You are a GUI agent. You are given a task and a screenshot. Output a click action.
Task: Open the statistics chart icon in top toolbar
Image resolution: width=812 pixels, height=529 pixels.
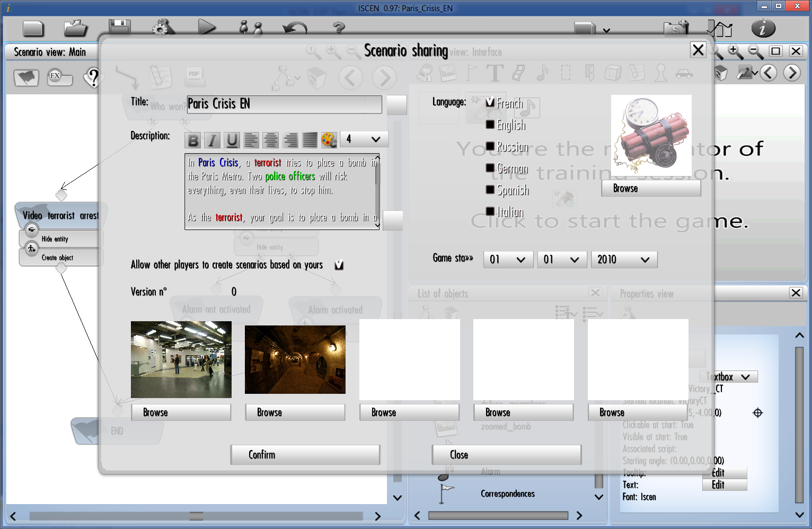(719, 28)
